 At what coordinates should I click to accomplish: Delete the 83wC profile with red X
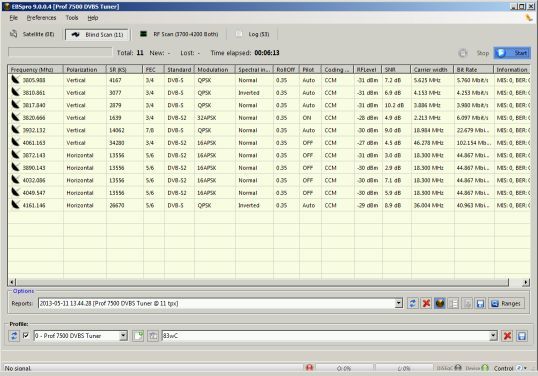[x=507, y=336]
